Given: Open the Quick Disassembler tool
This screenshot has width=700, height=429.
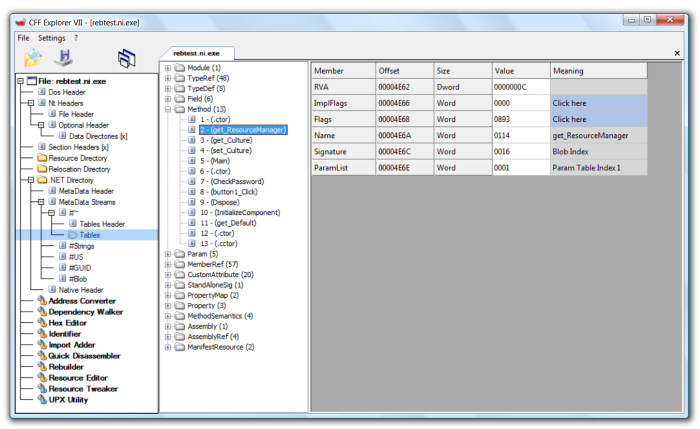Looking at the screenshot, I should [85, 356].
